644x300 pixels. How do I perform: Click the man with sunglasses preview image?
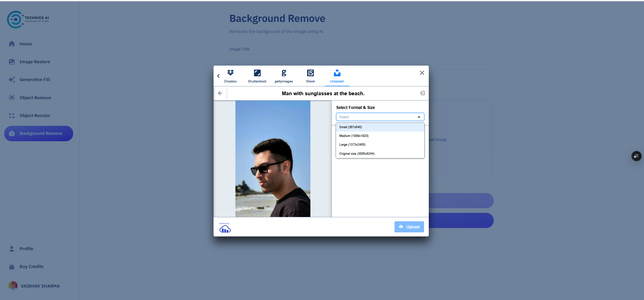point(273,159)
